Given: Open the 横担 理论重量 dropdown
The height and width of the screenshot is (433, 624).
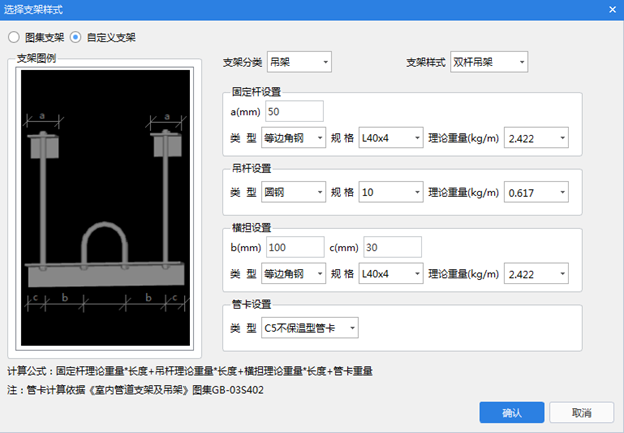Looking at the screenshot, I should 537,273.
